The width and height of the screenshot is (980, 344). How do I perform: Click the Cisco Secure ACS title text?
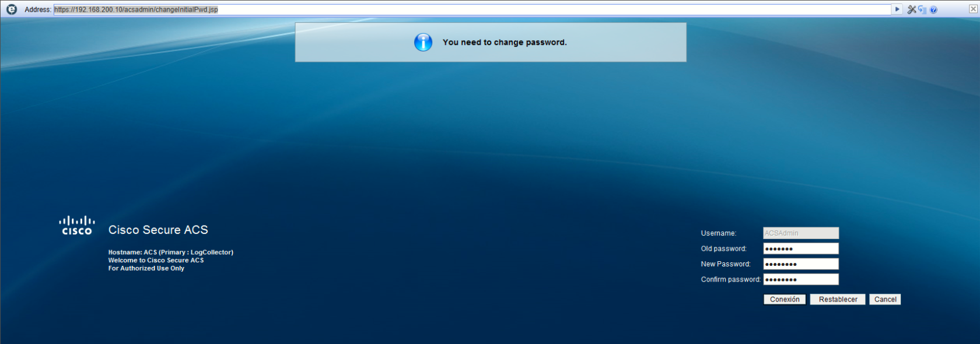(158, 230)
